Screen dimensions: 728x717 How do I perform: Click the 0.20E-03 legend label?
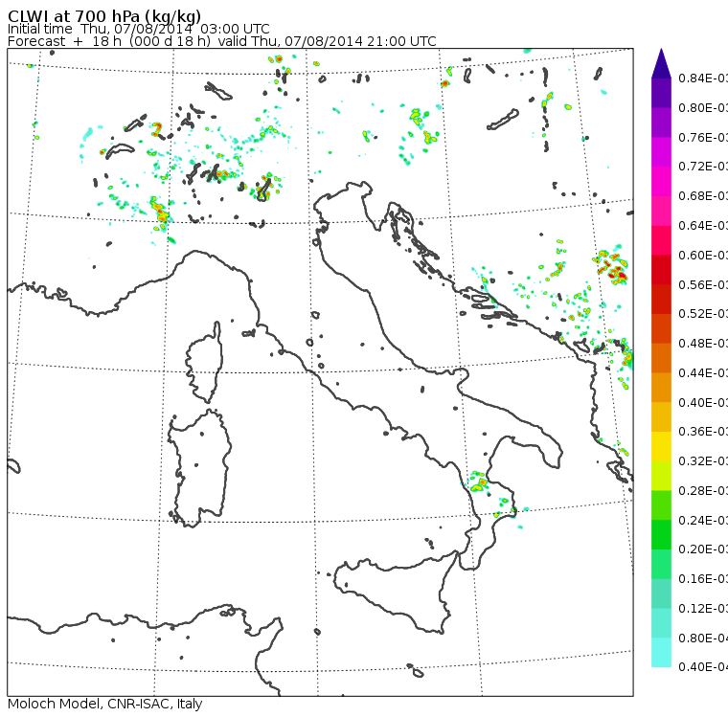(703, 549)
